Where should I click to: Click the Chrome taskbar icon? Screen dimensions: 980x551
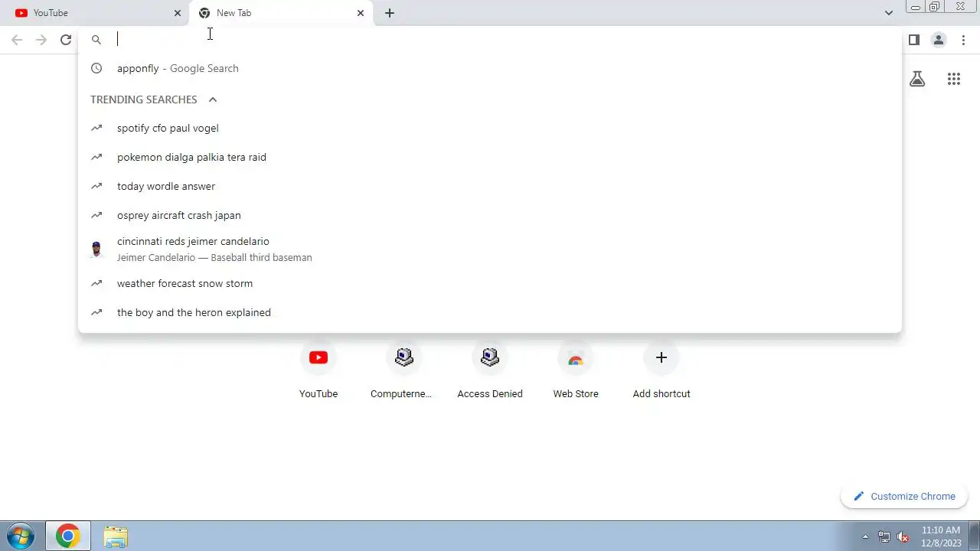point(68,536)
